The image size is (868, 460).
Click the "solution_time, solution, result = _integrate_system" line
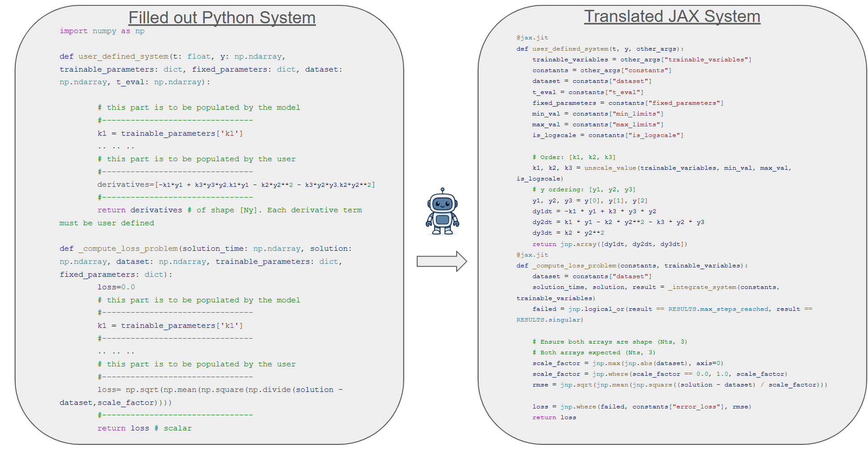(x=656, y=287)
